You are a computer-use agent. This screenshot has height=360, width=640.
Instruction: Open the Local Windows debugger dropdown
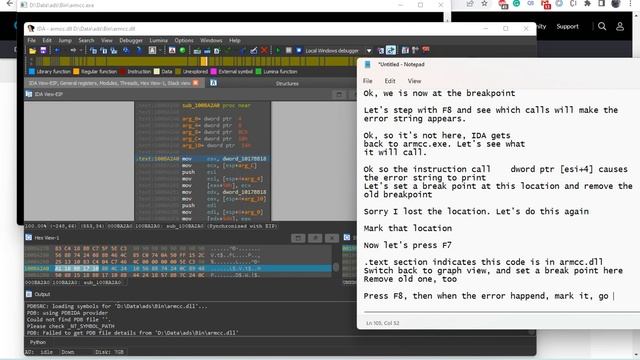[369, 51]
